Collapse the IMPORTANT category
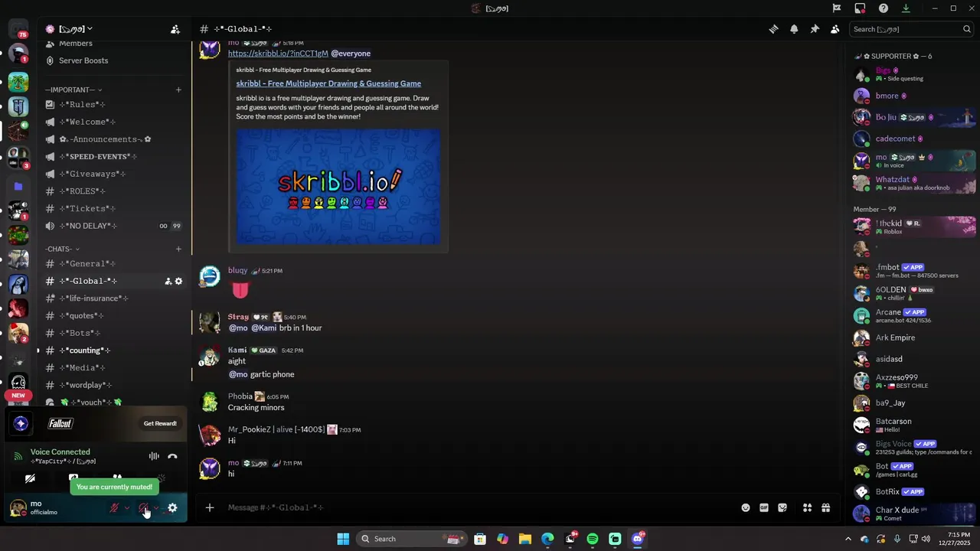 [73, 90]
